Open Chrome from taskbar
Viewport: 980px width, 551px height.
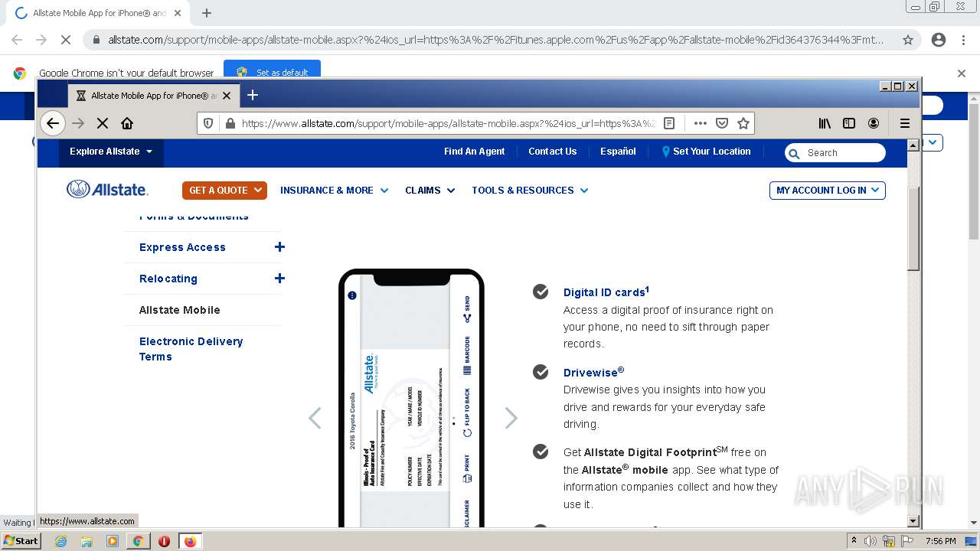click(x=138, y=541)
